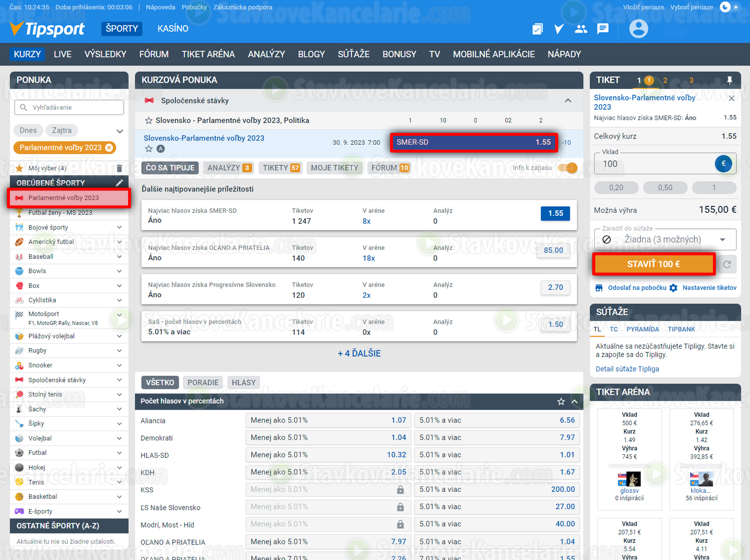750x560 pixels.
Task: Remove the Parlamentné voľby 2023 filter tag
Action: [x=109, y=148]
